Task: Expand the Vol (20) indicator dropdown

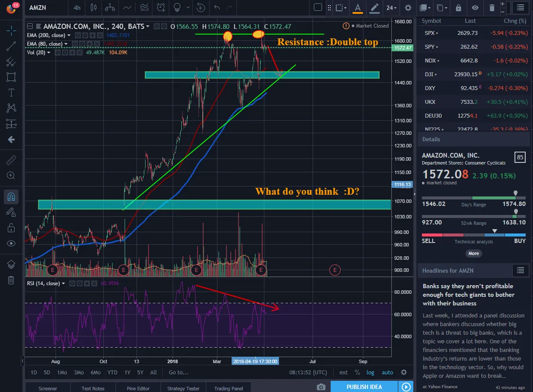Action: [49, 53]
